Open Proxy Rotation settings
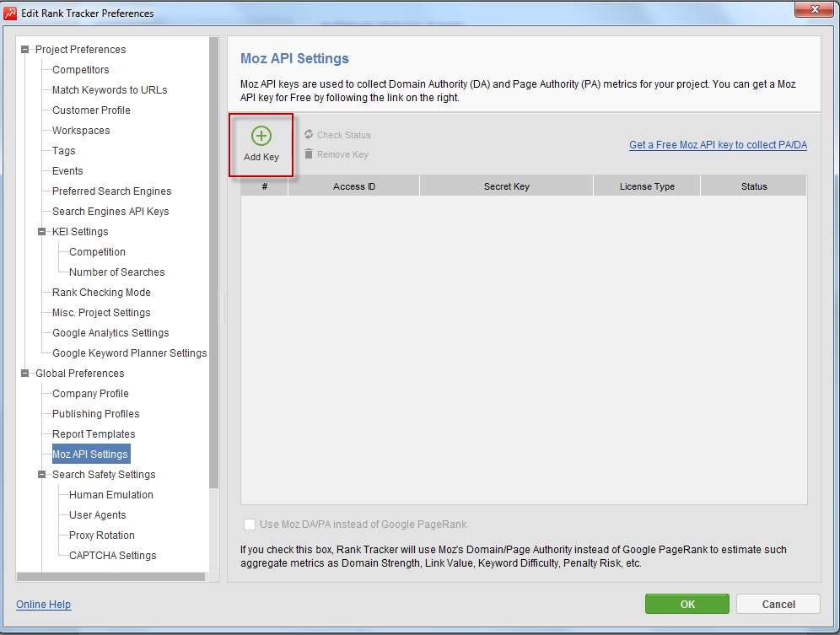The height and width of the screenshot is (635, 840). point(102,535)
